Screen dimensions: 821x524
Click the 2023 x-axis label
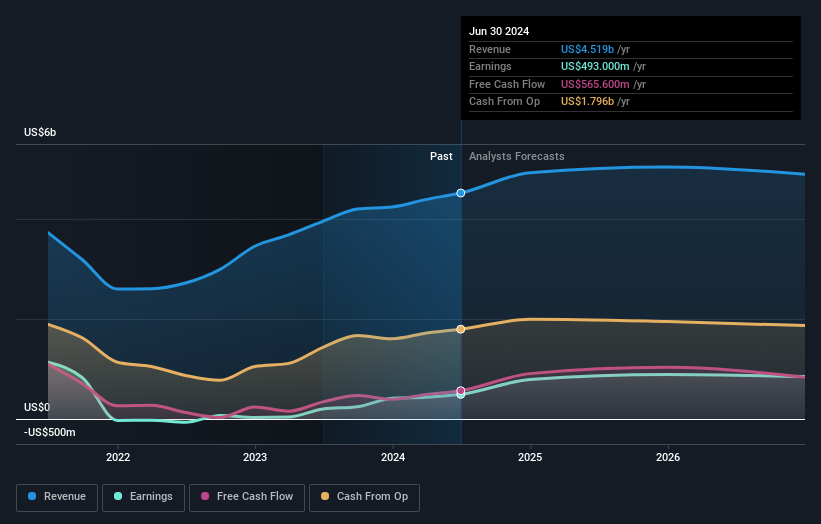pos(255,457)
